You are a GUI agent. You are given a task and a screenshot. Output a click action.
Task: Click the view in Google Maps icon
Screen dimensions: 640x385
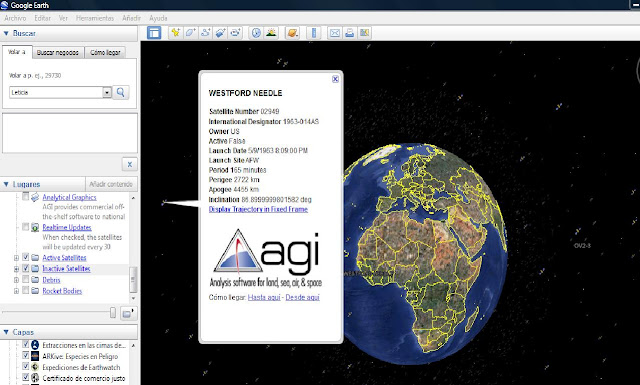click(364, 33)
